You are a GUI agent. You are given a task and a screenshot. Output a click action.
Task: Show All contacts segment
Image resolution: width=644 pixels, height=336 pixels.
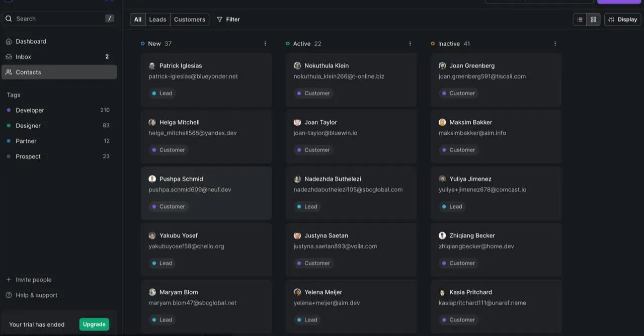(x=138, y=20)
